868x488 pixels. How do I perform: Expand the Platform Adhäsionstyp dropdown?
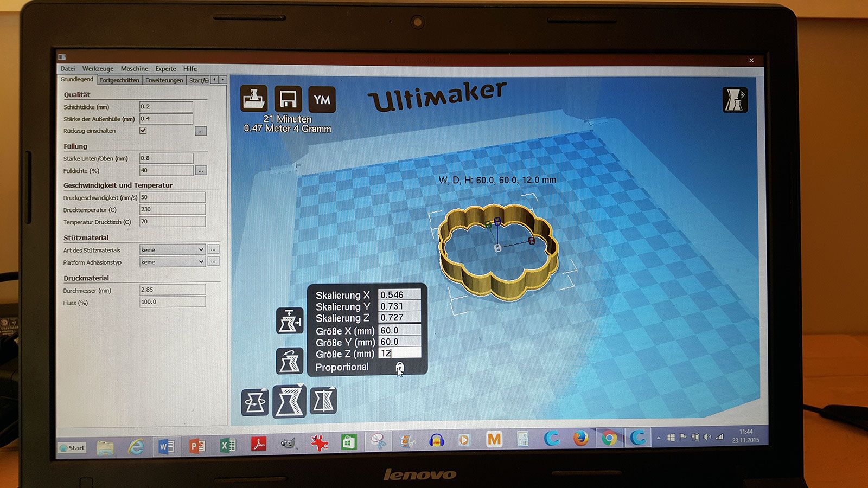click(x=173, y=262)
